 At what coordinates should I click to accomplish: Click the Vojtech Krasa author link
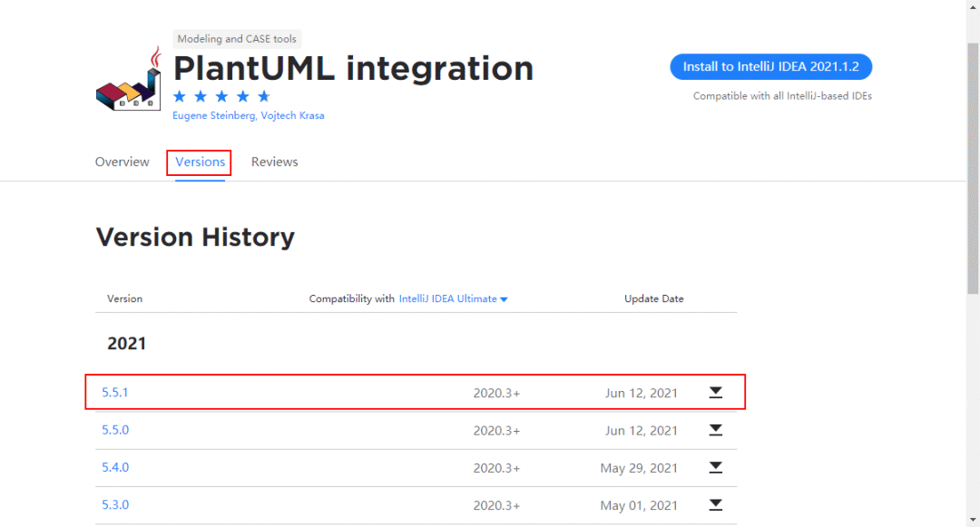(x=295, y=115)
